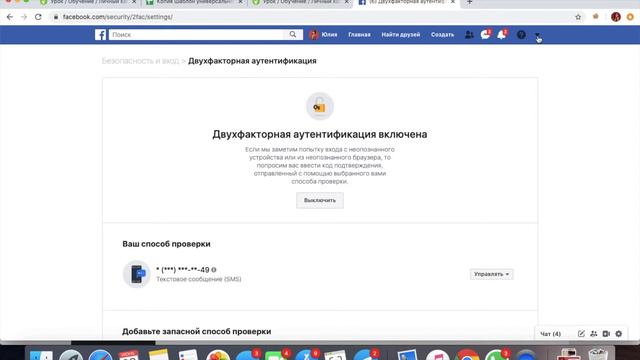Select the Двухфакторная аутентификация Facebook tab

406,2
